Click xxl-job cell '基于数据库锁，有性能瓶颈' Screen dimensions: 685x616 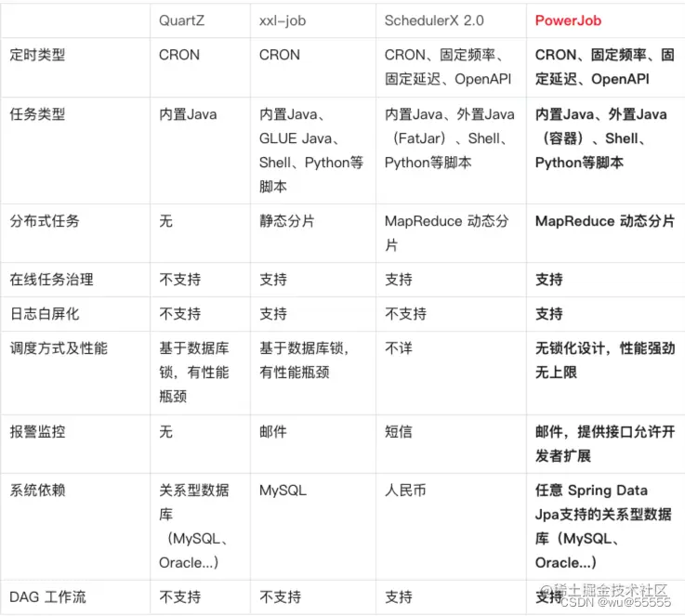(x=304, y=360)
